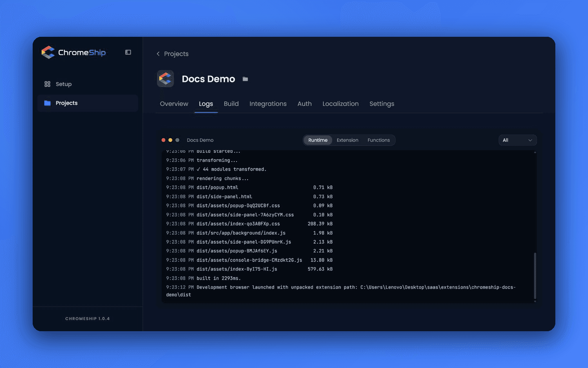Open the Settings tab
This screenshot has height=368, width=588.
(x=382, y=104)
